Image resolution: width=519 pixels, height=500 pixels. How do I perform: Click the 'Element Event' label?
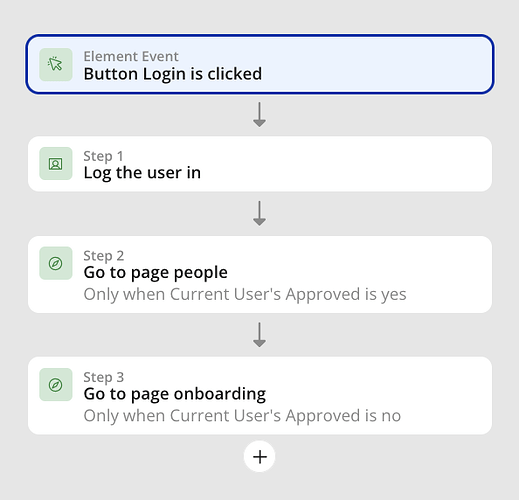[x=131, y=56]
